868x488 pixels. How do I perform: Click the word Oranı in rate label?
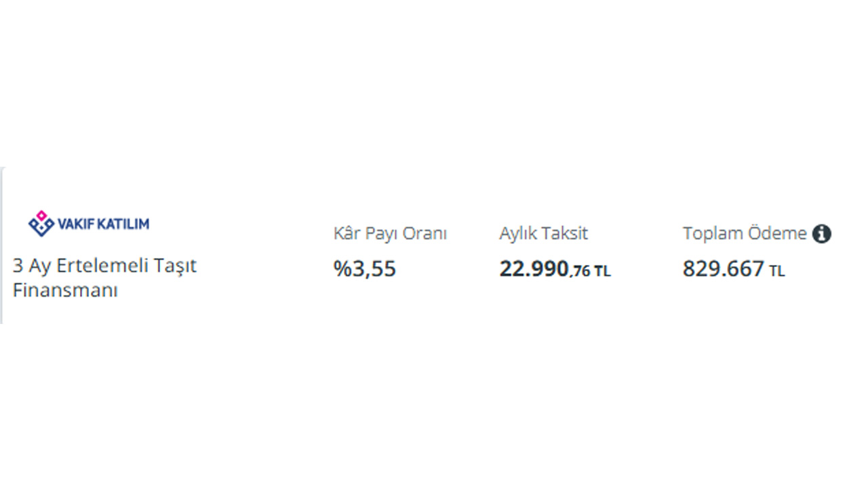coord(425,234)
